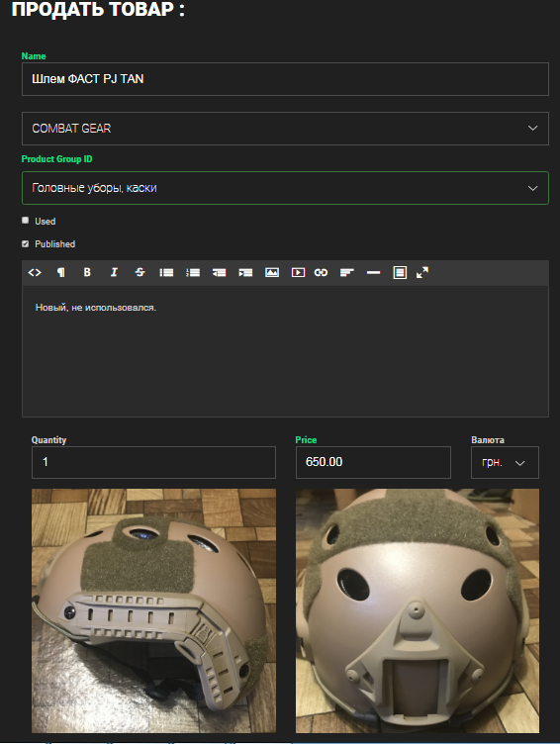Decrease indent with outdent icon
560x744 pixels.
pyautogui.click(x=220, y=272)
